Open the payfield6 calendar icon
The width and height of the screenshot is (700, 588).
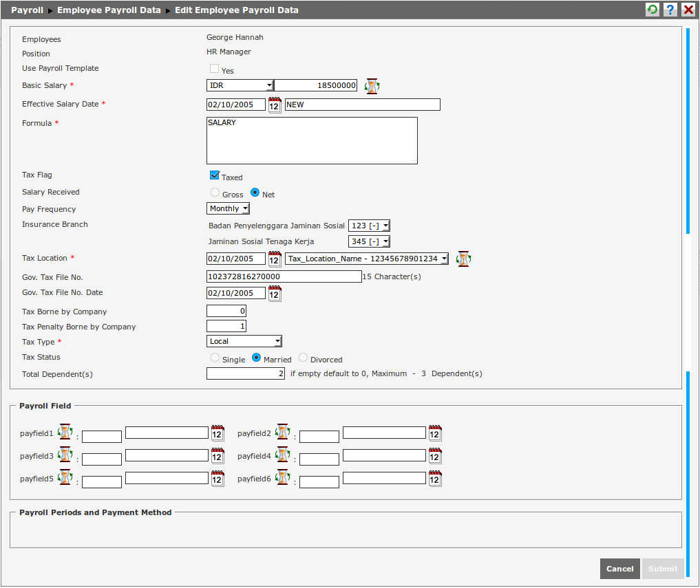pos(435,479)
